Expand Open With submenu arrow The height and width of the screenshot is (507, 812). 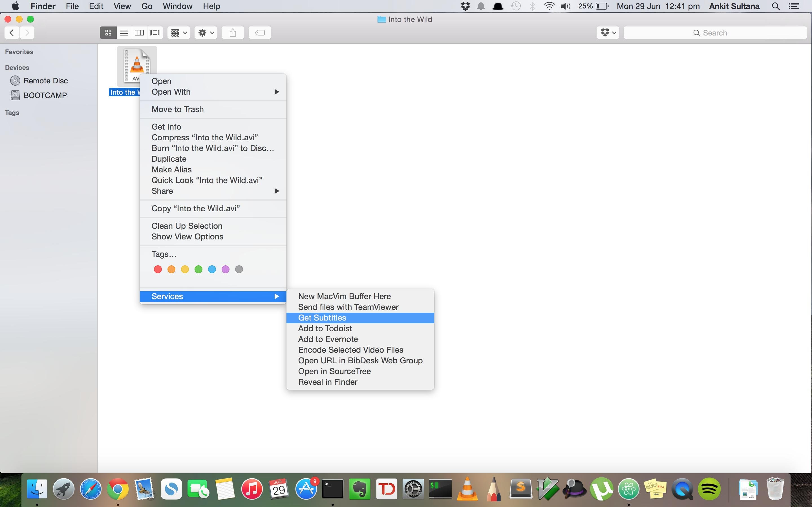(276, 92)
